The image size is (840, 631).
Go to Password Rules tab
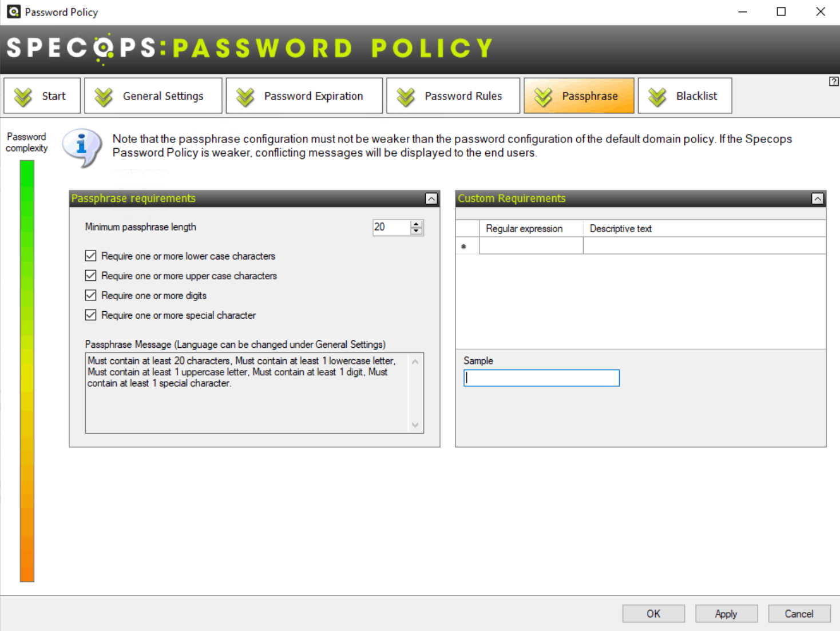453,96
